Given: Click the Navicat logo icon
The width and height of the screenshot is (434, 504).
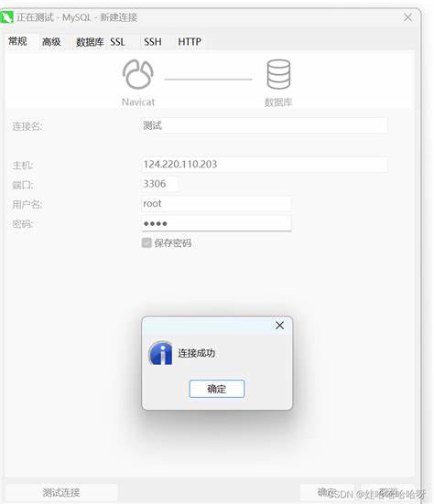Looking at the screenshot, I should [x=138, y=74].
